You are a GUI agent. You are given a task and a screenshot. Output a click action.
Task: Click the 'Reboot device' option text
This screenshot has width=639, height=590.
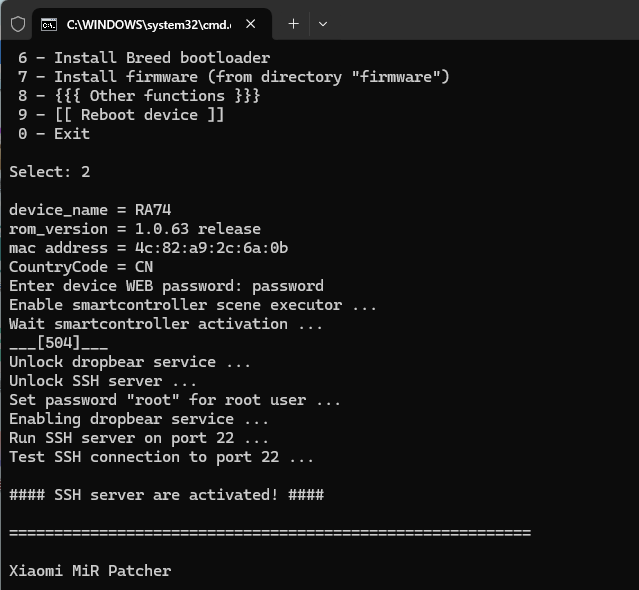pos(139,115)
